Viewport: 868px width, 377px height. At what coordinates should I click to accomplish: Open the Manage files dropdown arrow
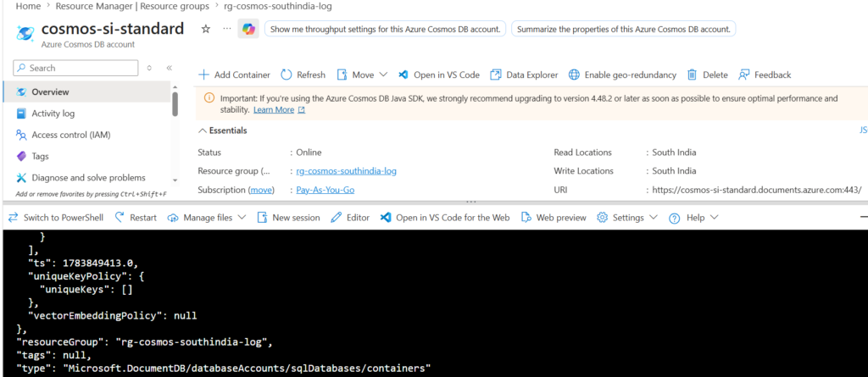pos(242,218)
